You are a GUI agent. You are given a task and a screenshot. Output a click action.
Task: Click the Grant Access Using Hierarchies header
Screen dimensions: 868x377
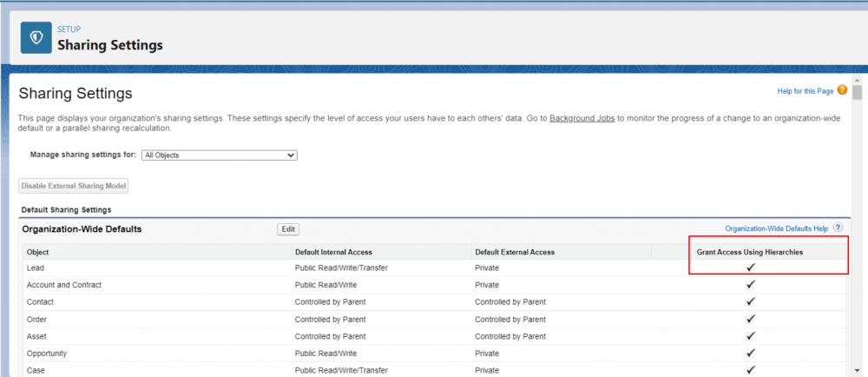click(750, 252)
